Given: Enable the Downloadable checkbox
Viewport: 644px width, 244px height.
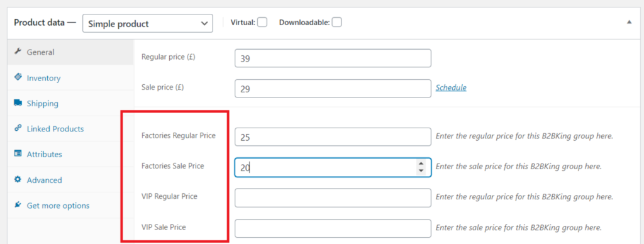Looking at the screenshot, I should pyautogui.click(x=337, y=22).
